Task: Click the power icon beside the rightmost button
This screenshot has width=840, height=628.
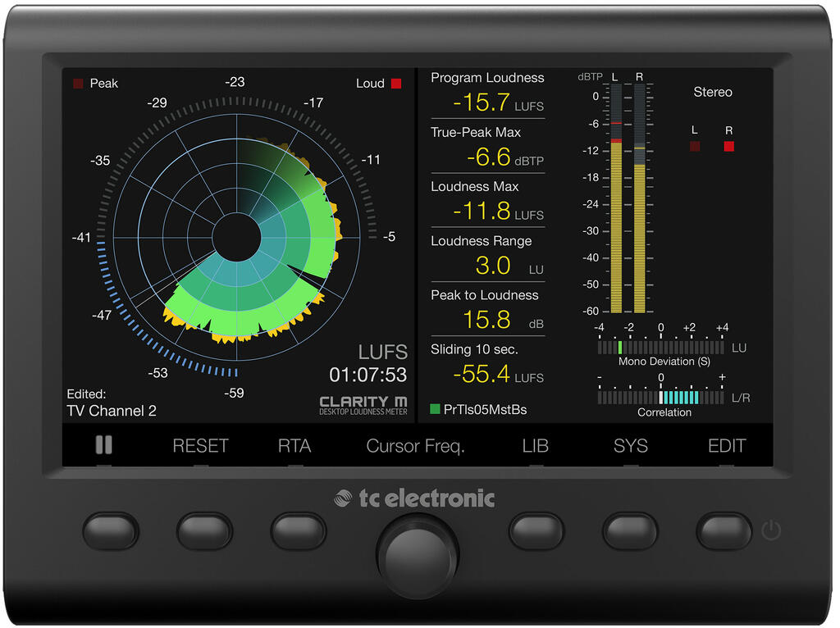Action: tap(770, 530)
